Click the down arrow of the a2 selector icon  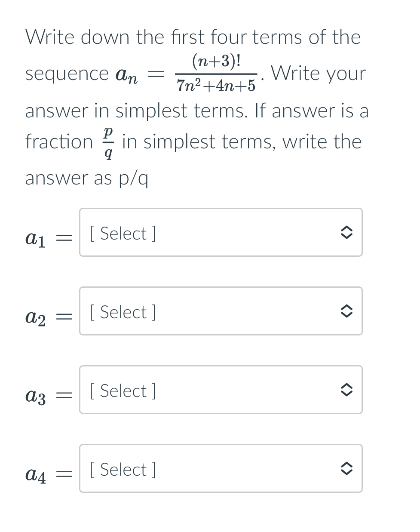pos(347,315)
